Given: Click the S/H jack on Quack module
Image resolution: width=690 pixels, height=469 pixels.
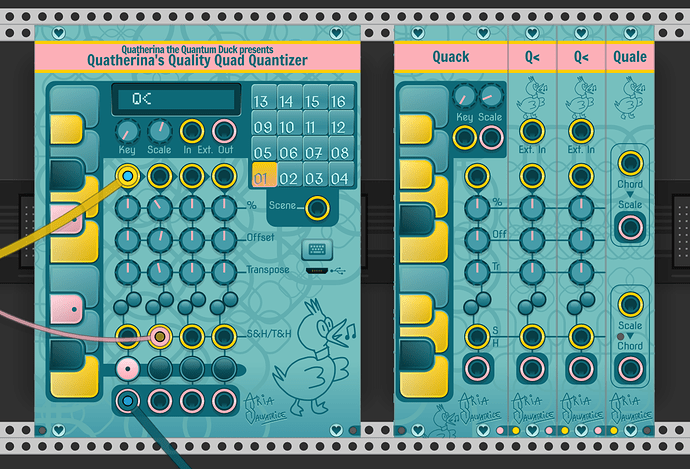Looking at the screenshot, I should click(477, 337).
